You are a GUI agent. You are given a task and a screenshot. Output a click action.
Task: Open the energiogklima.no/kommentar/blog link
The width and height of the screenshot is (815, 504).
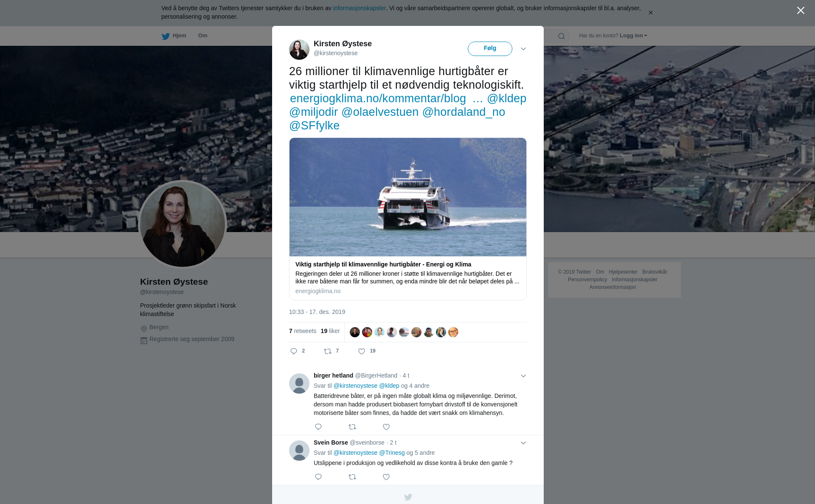tap(378, 98)
